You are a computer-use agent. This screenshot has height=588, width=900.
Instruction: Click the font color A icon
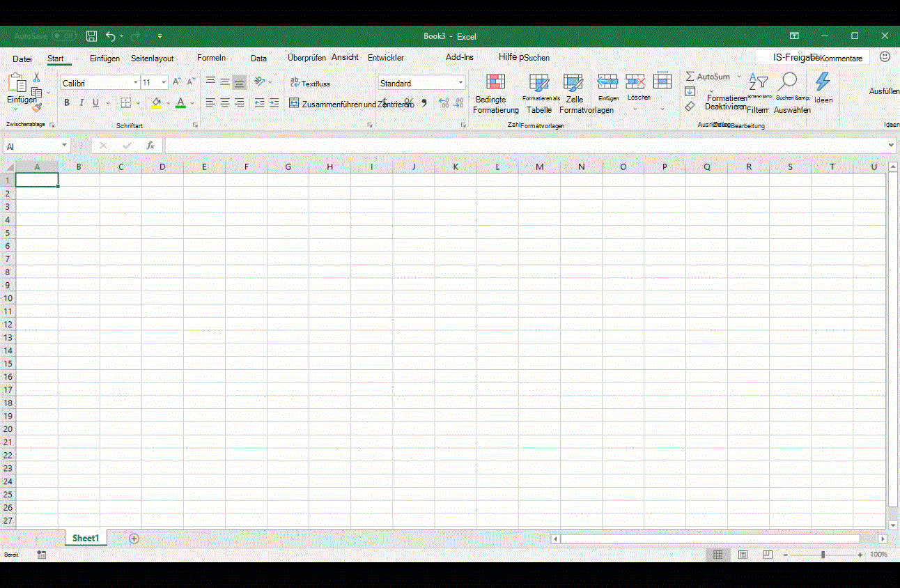[x=180, y=103]
